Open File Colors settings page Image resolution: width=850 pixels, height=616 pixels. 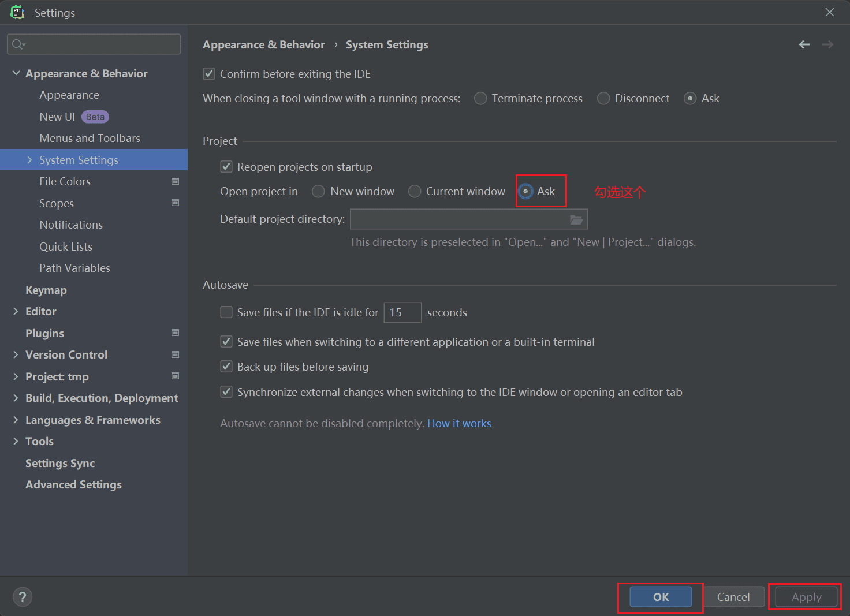pyautogui.click(x=65, y=181)
